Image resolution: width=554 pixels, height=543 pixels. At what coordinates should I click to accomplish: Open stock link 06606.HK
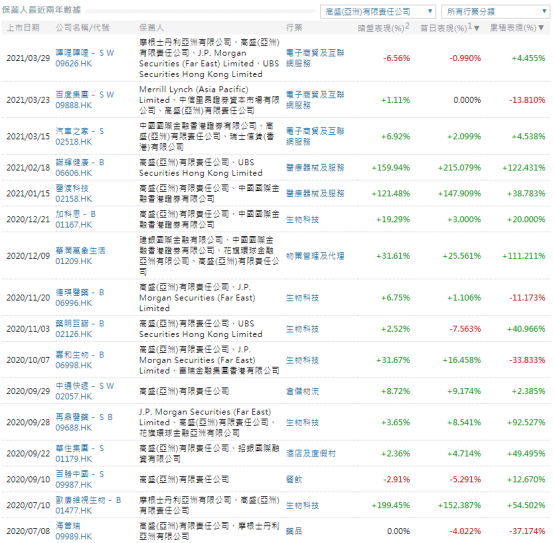[73, 173]
